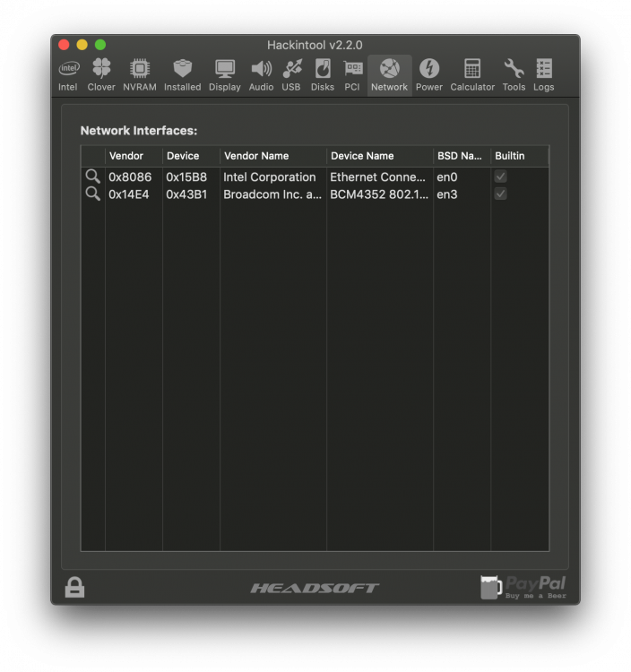Open the Power section
The image size is (631, 672).
point(429,75)
